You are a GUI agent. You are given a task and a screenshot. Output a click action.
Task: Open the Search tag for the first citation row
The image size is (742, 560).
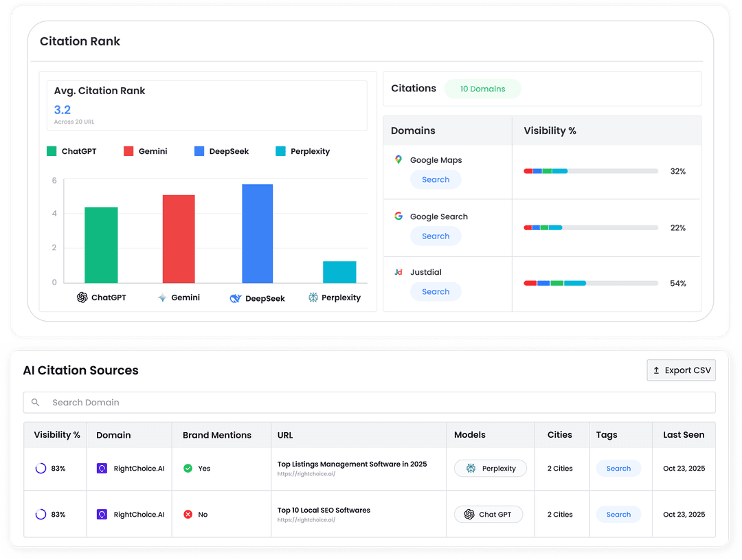coord(618,468)
